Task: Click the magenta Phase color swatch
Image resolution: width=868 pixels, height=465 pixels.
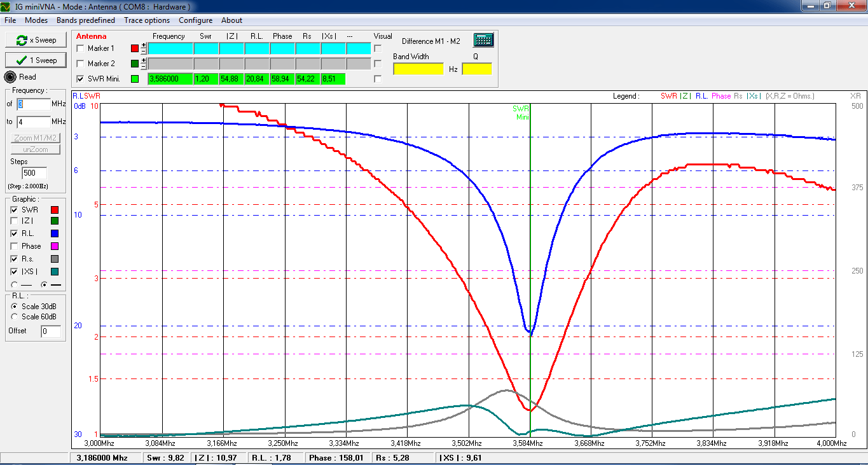Action: (x=55, y=246)
